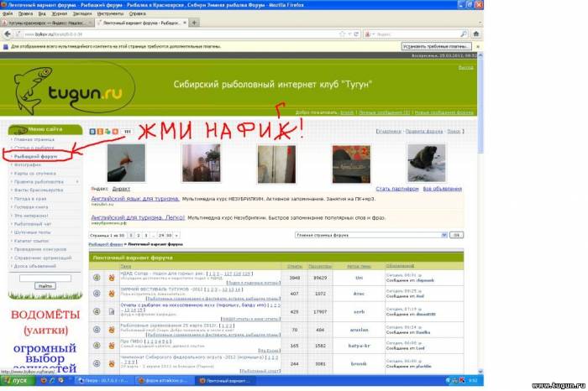Open the address bar history dropdown arrow
This screenshot has width=588, height=391.
tap(349, 34)
